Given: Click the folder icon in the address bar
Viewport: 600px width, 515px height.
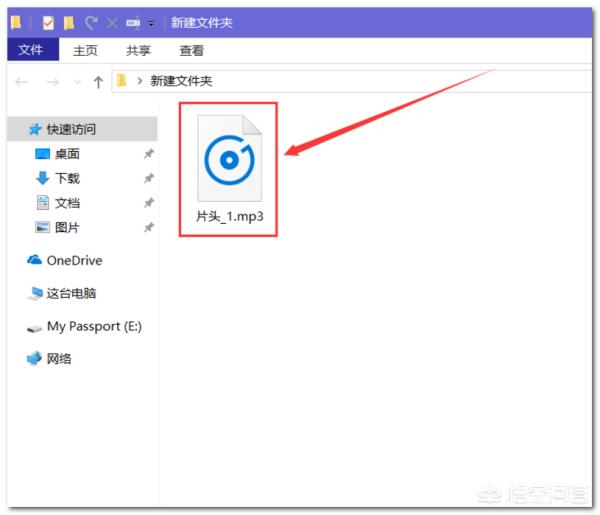Looking at the screenshot, I should click(x=122, y=81).
